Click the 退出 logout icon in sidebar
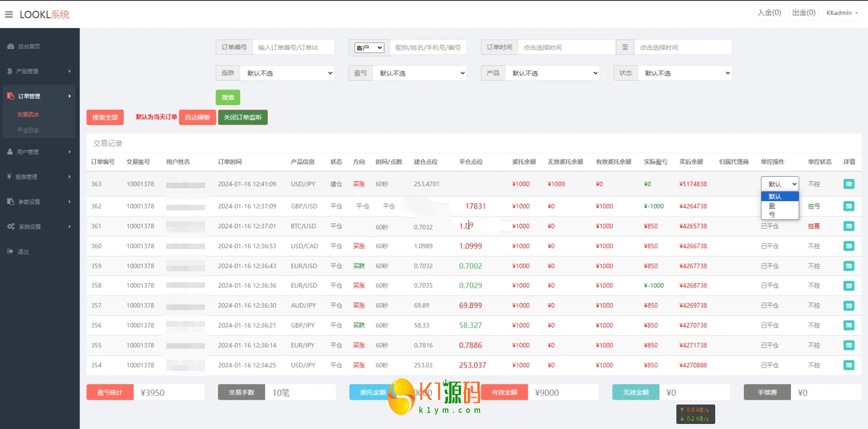868x429 pixels. pyautogui.click(x=10, y=251)
